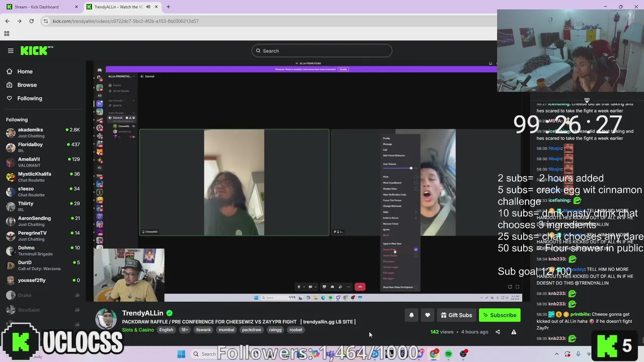Viewport: 644px width, 362px height.
Task: Toggle notification bell for TrendyALLin
Action: tap(412, 315)
